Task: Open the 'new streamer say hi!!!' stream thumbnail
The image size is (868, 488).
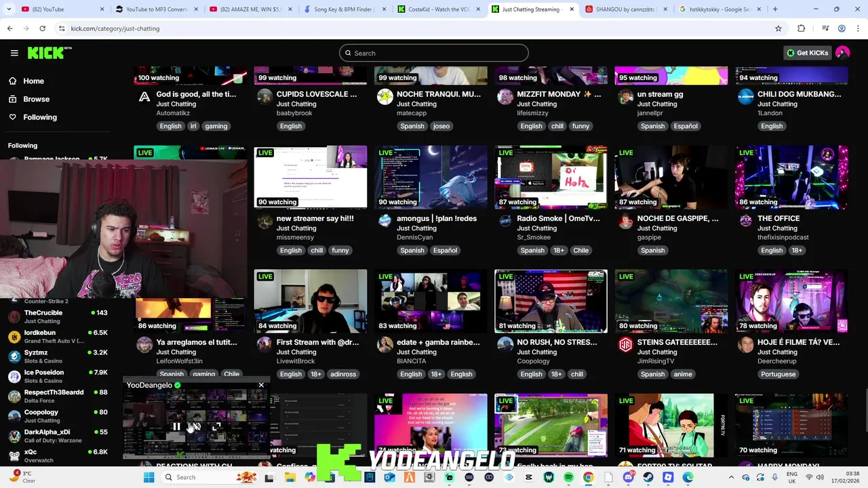Action: point(311,177)
